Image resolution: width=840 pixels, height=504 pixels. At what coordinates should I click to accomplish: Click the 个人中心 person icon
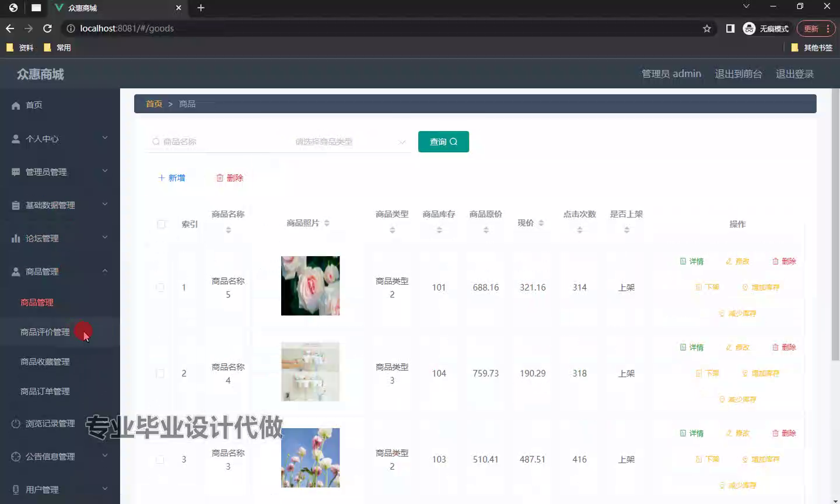coord(16,139)
